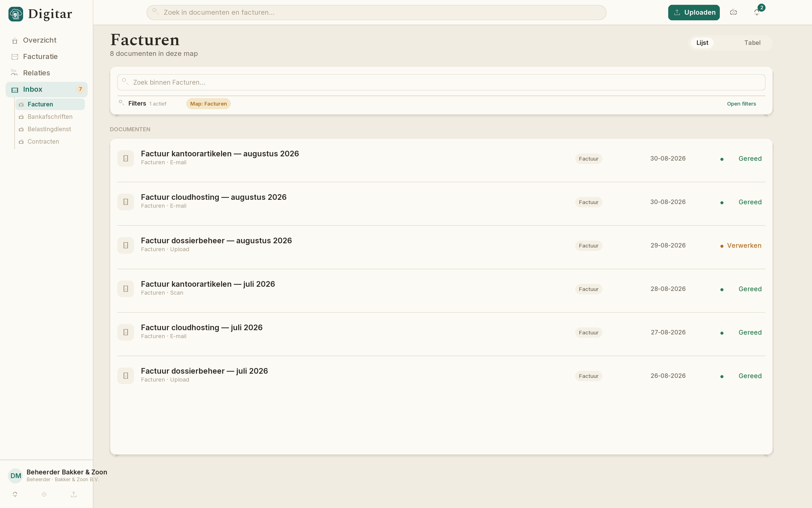The image size is (812, 508).
Task: Click the Facturatie card icon
Action: point(15,57)
